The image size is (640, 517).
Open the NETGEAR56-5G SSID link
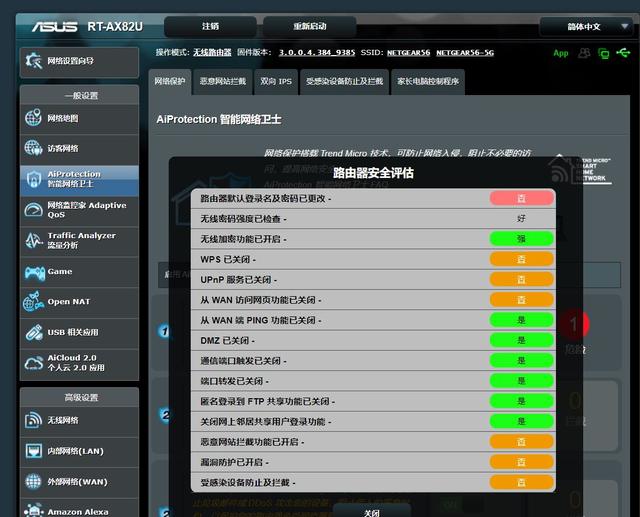tap(465, 53)
